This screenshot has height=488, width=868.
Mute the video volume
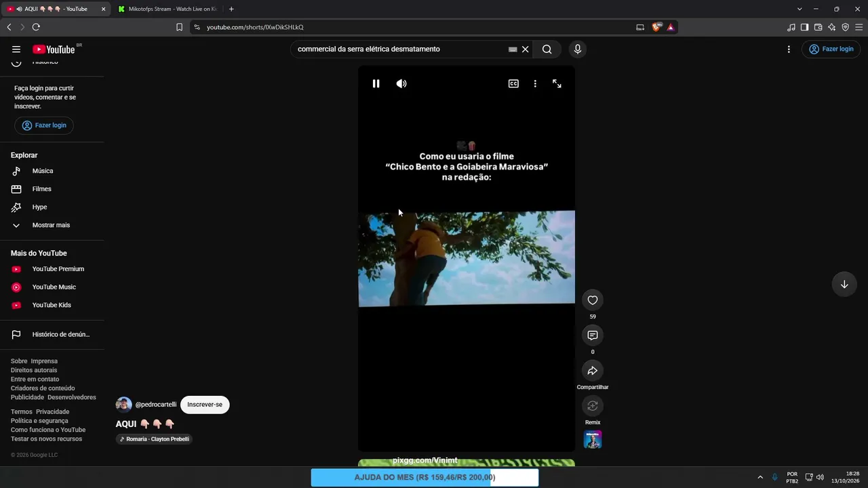click(x=401, y=83)
